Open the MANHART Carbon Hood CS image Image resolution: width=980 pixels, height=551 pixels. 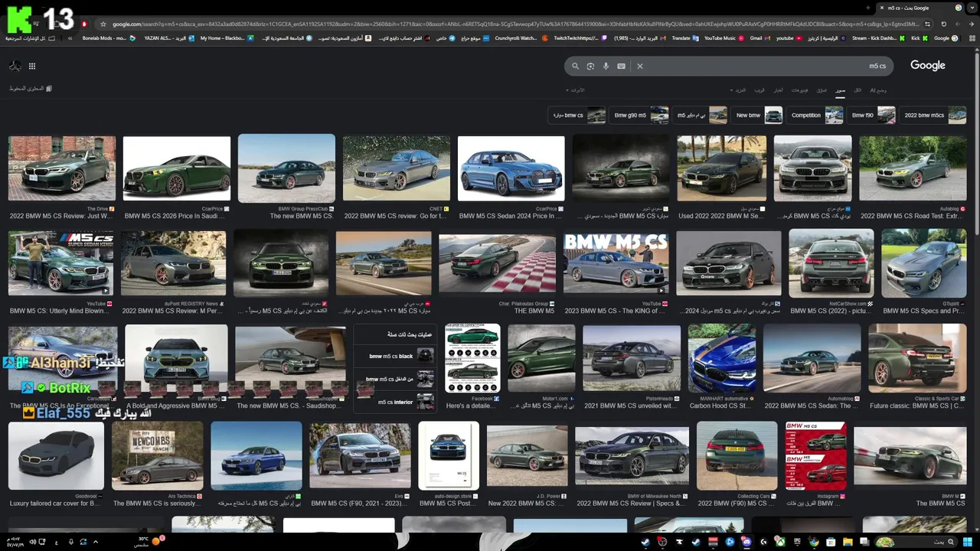722,358
